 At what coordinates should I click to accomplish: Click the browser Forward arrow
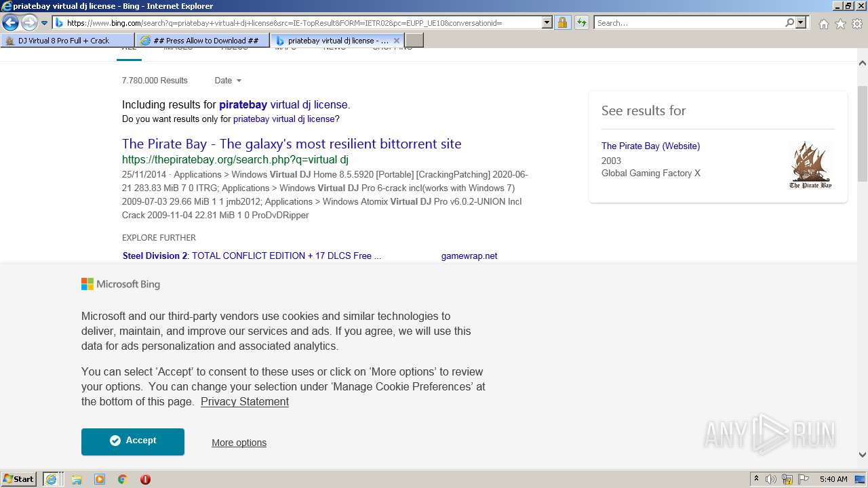click(29, 23)
